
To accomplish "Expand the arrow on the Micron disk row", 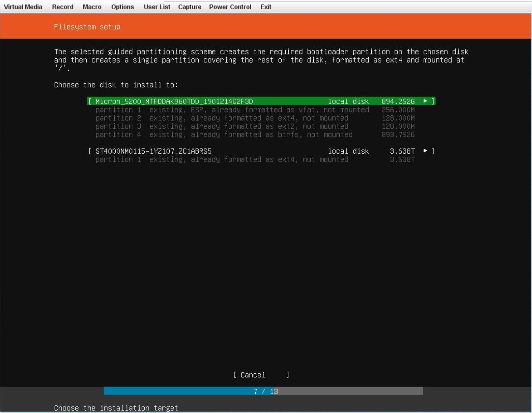I will (x=425, y=101).
